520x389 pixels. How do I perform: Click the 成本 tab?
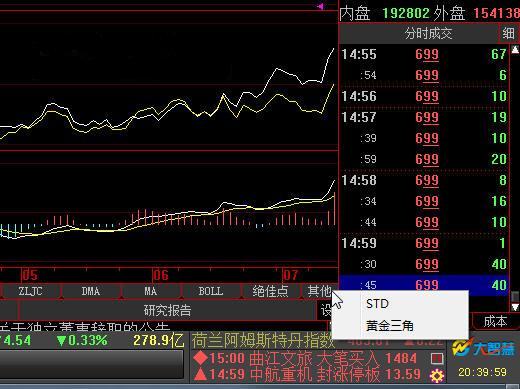pyautogui.click(x=495, y=321)
